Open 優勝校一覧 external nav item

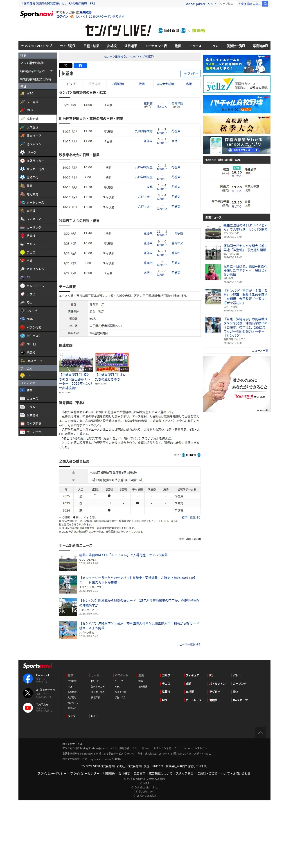point(235,46)
